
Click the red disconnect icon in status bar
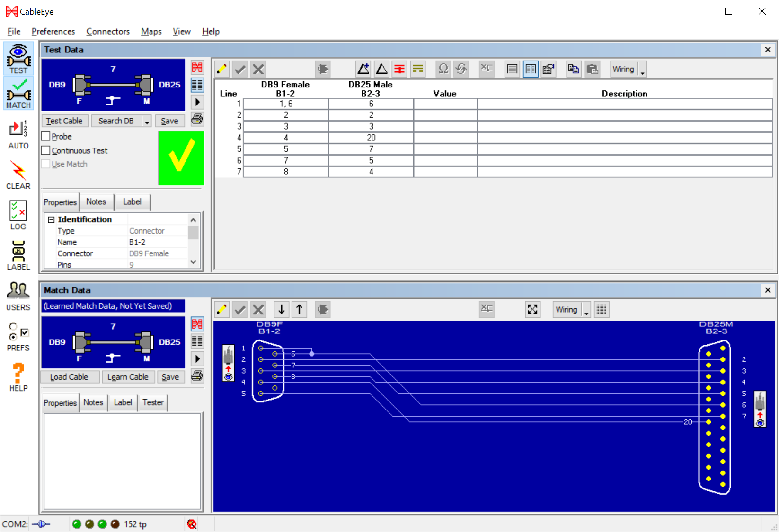tap(192, 524)
